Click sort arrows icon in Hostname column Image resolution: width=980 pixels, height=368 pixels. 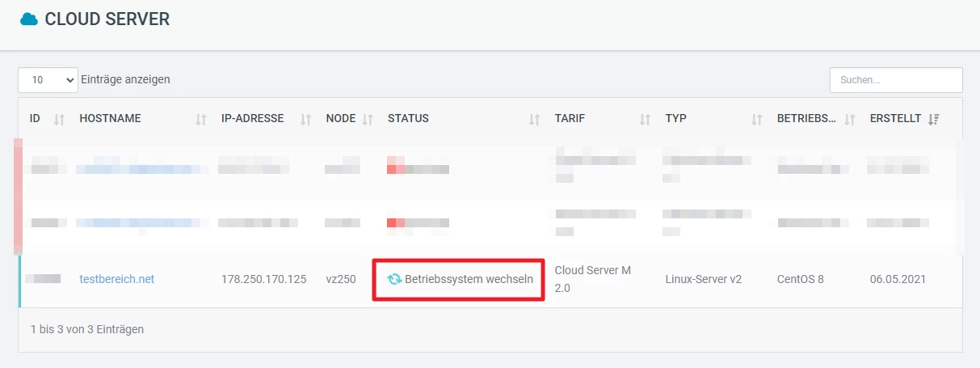tap(201, 119)
